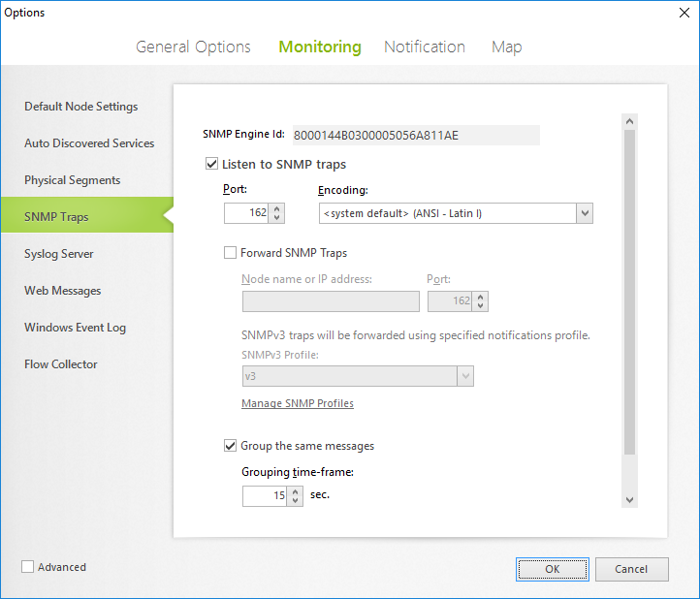
Task: Click Manage SNMP Profiles link
Action: pyautogui.click(x=298, y=403)
